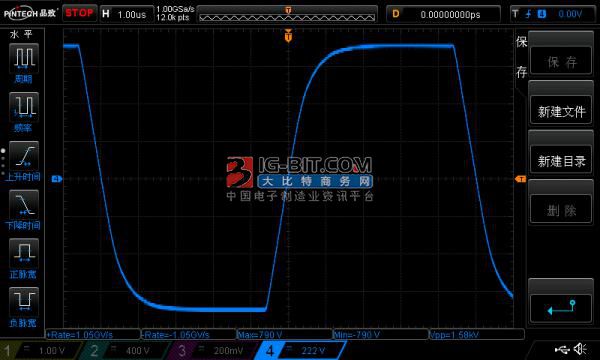Click the STOP run state indicator
600x360 pixels.
point(79,13)
